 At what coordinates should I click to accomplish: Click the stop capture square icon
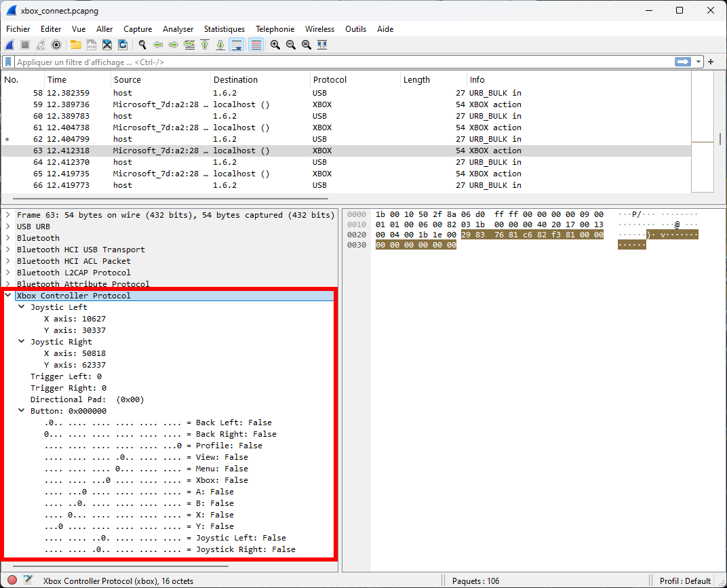(25, 45)
